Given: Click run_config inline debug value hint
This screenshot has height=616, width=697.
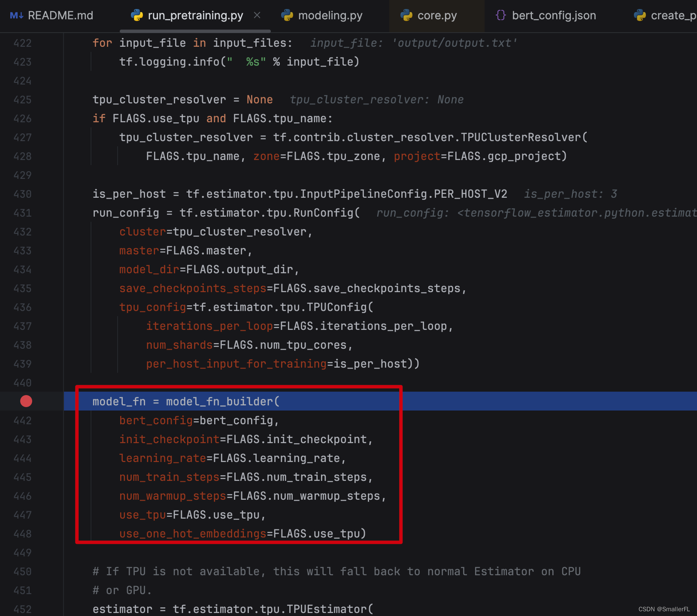Looking at the screenshot, I should pyautogui.click(x=536, y=213).
